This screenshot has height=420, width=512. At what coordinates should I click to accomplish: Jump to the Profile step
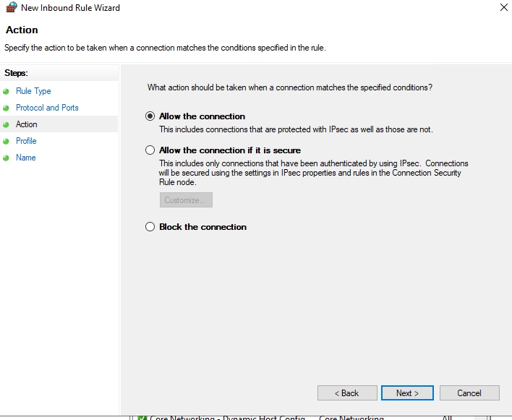[26, 141]
